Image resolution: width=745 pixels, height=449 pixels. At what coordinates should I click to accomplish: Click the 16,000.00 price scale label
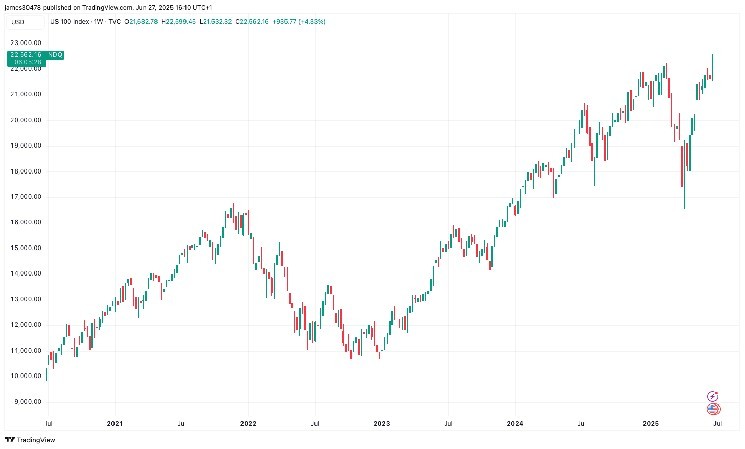click(23, 222)
